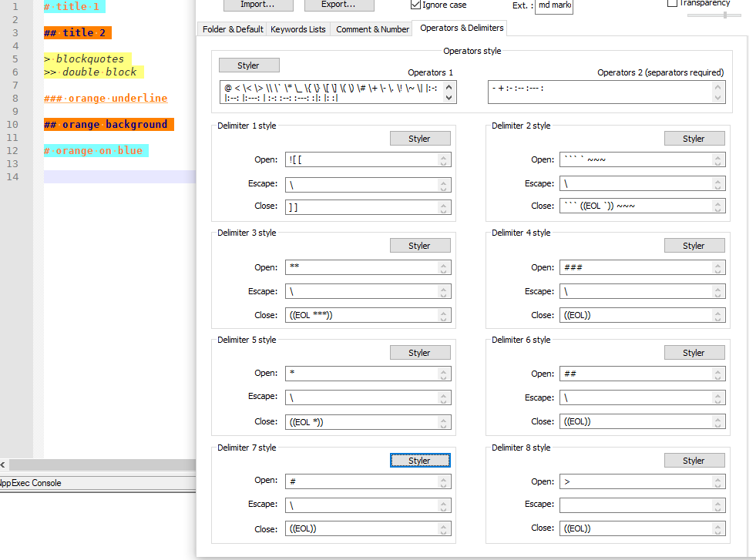Enable the Transparency checkbox
Image resolution: width=756 pixels, height=560 pixels.
[672, 3]
